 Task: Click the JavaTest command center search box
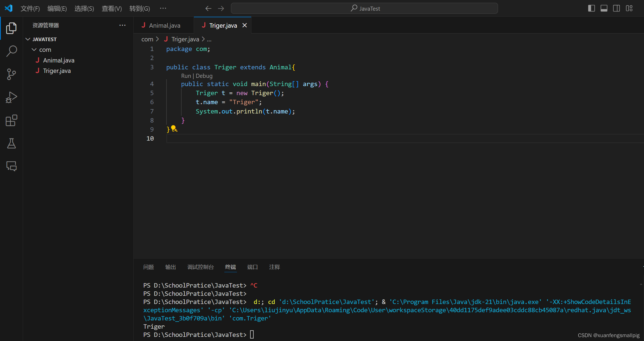pos(364,8)
